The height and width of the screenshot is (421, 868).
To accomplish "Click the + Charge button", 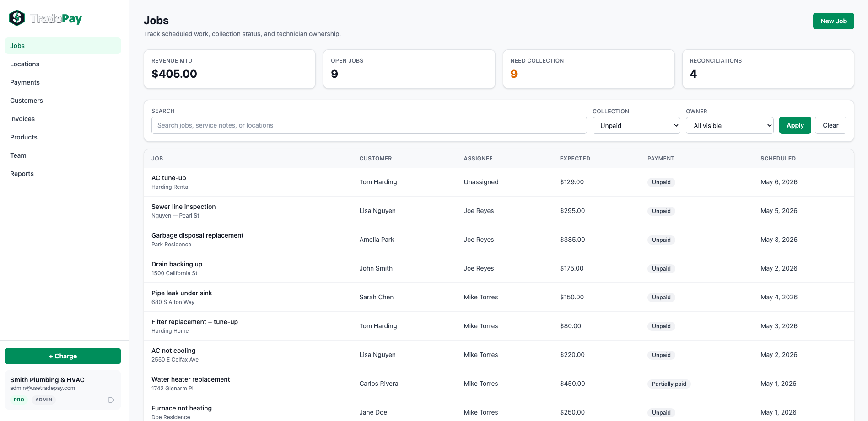I will point(63,356).
